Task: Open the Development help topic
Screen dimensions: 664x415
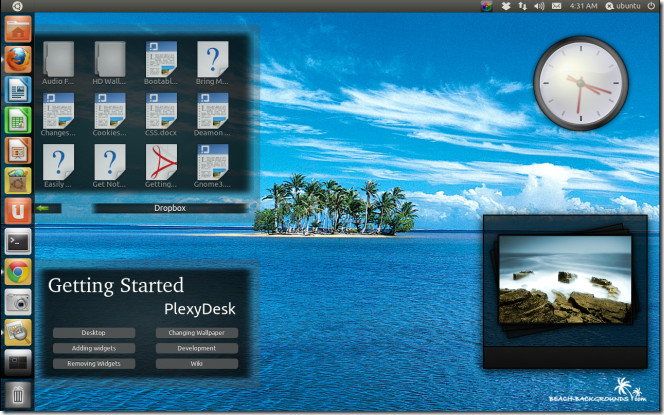Action: click(x=196, y=348)
